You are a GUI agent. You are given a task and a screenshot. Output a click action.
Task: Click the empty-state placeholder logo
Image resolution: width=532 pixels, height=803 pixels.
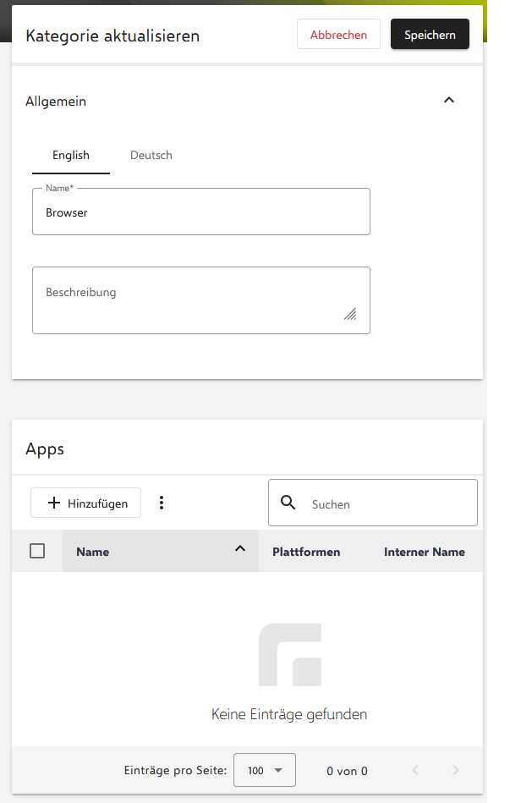(x=289, y=654)
